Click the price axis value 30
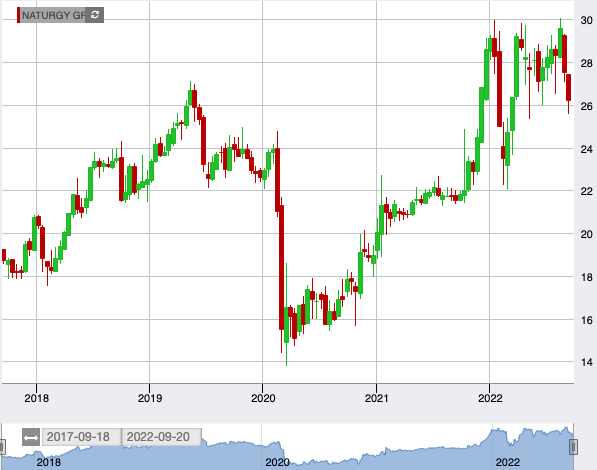Viewport: 597px width, 470px height. point(586,20)
